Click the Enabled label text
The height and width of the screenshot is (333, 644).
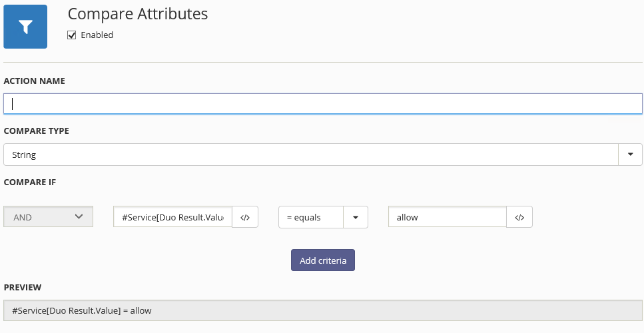pyautogui.click(x=97, y=35)
